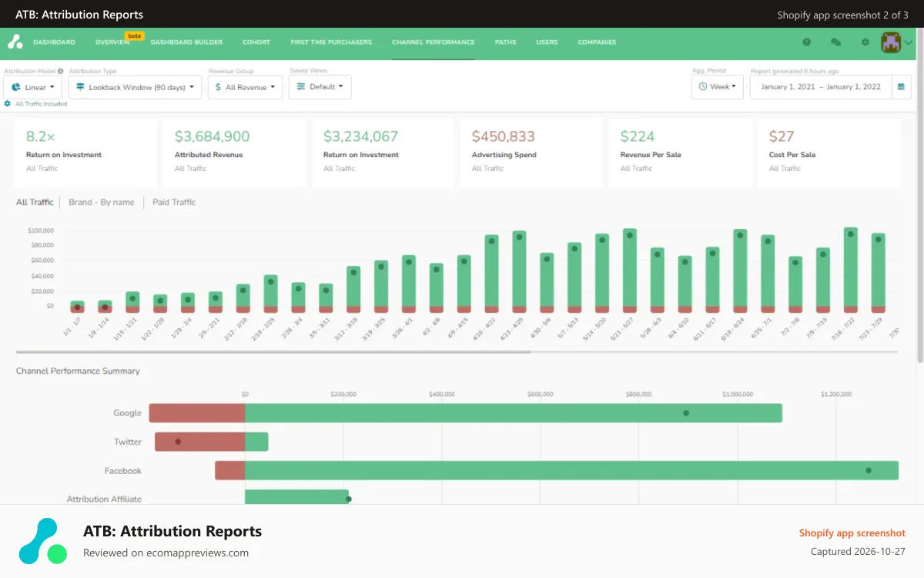
Task: Select the All Traffic chart view
Action: click(x=35, y=202)
